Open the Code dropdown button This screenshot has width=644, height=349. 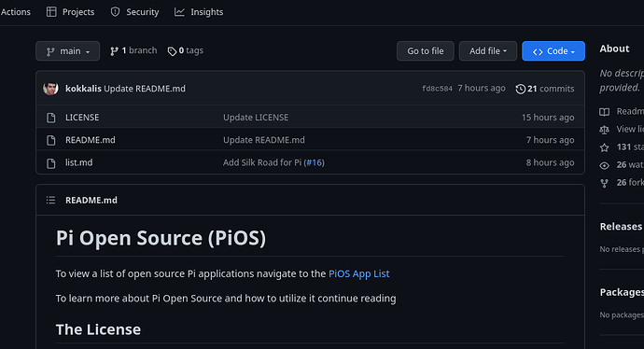point(553,51)
